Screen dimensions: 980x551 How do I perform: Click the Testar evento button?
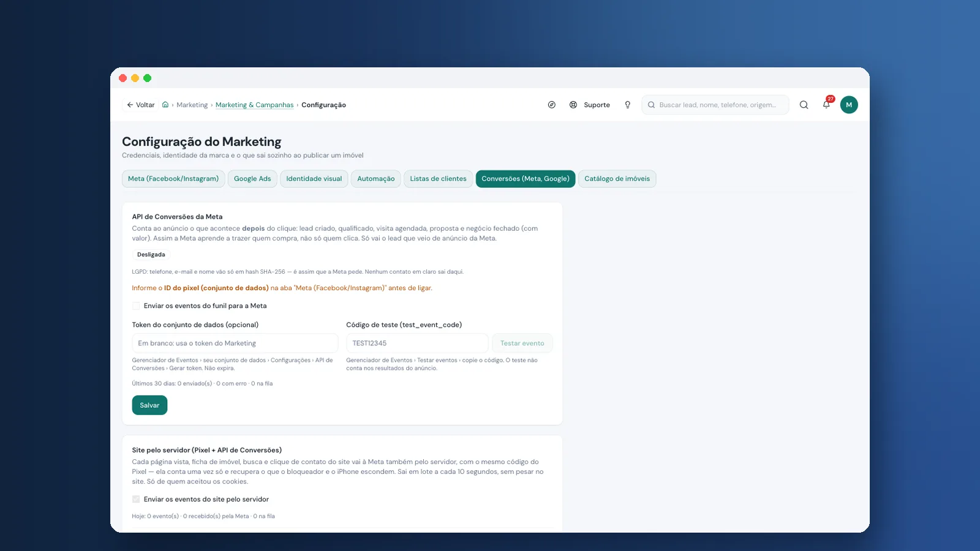click(x=522, y=343)
